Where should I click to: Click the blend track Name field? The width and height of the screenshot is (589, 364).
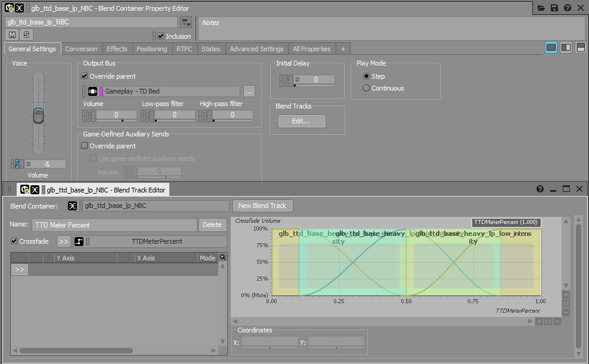pyautogui.click(x=114, y=225)
